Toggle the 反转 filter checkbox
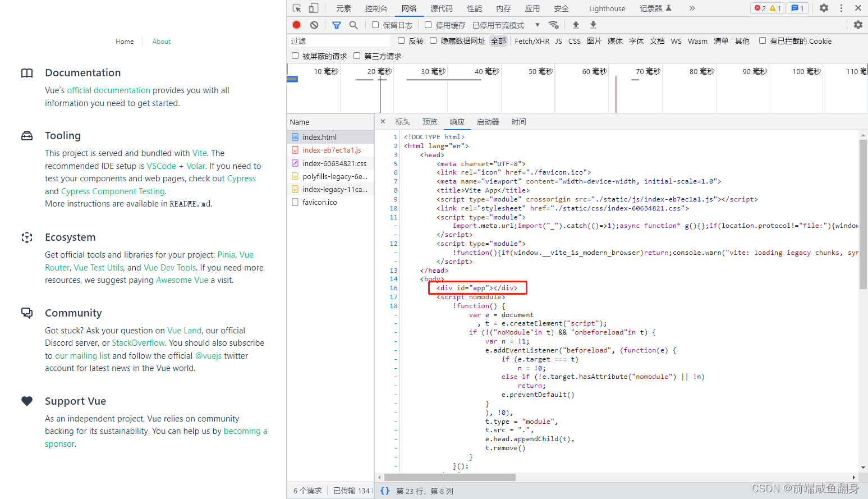Viewport: 868px width, 499px height. point(401,40)
